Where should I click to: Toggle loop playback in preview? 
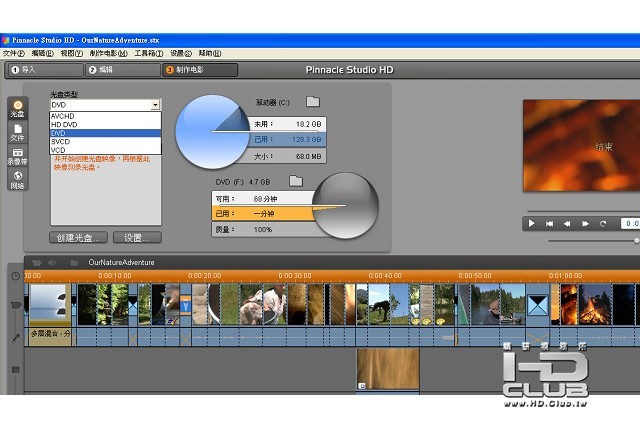603,224
